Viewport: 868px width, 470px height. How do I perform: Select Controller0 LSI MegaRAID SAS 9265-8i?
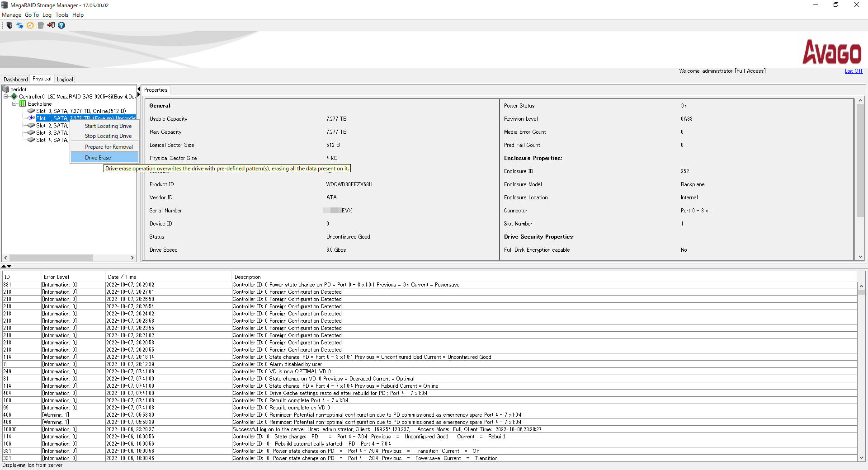[77, 97]
